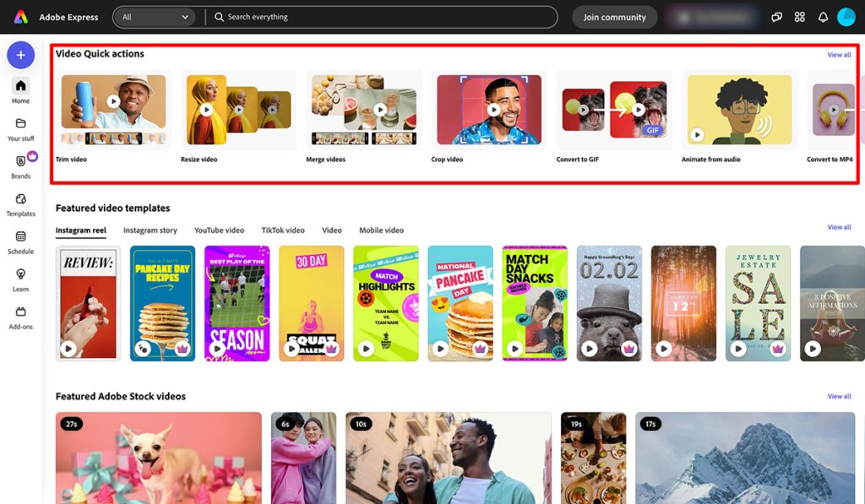
Task: Switch to the Instagram story tab
Action: (151, 230)
